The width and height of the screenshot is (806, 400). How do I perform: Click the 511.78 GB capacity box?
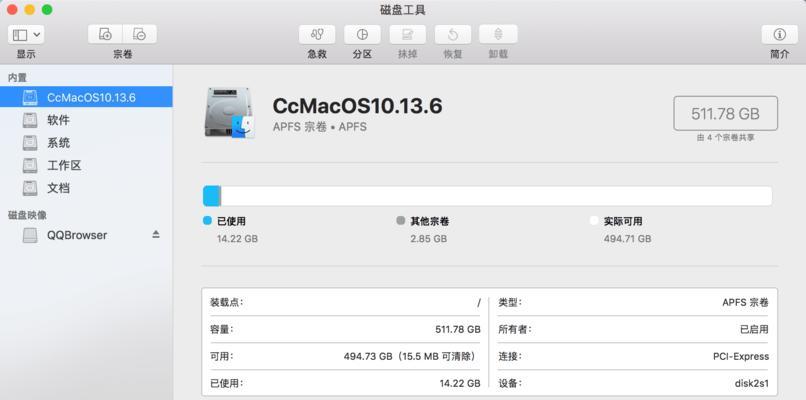[x=725, y=114]
